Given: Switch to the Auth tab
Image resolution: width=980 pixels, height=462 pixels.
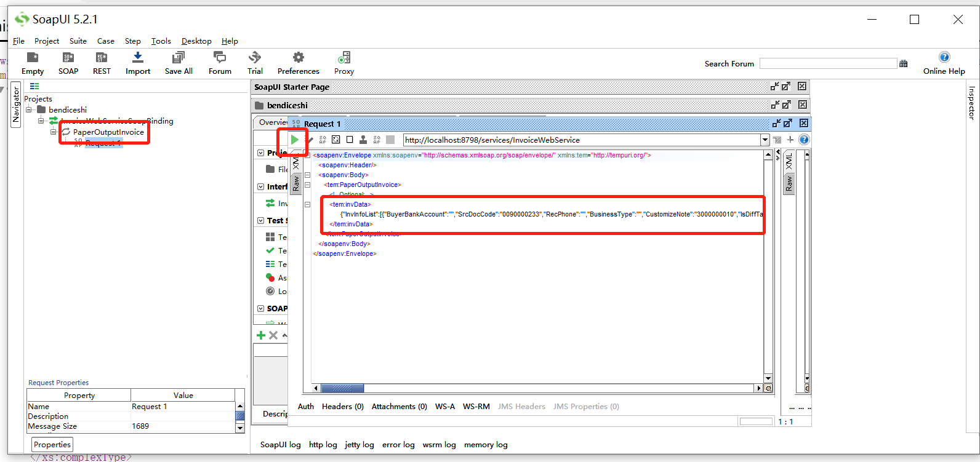Looking at the screenshot, I should pyautogui.click(x=306, y=406).
